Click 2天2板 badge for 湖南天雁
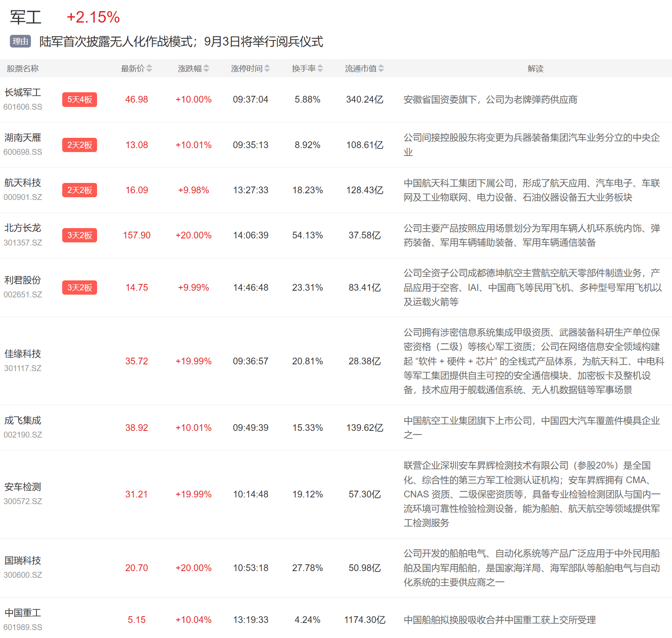The image size is (672, 638). tap(80, 145)
